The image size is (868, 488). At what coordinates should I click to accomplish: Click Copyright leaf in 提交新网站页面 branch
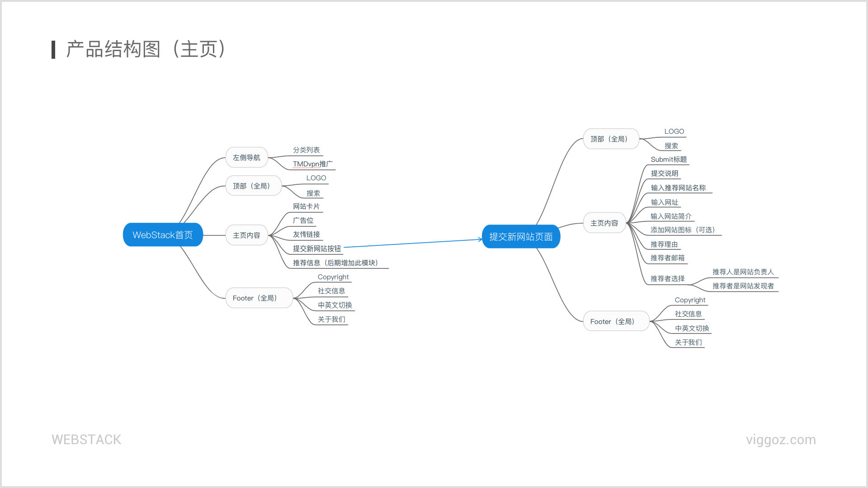[690, 300]
